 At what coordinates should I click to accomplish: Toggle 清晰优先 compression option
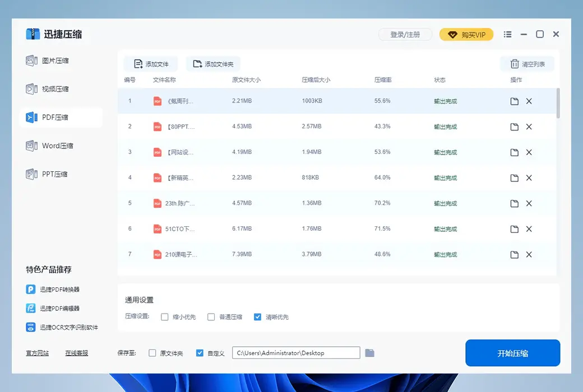pyautogui.click(x=257, y=317)
